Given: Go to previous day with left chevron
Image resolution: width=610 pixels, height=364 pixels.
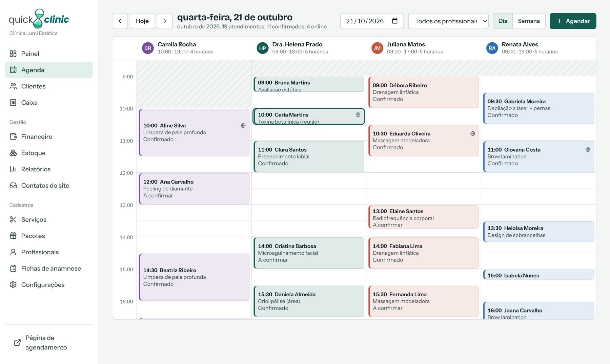Looking at the screenshot, I should [x=120, y=21].
